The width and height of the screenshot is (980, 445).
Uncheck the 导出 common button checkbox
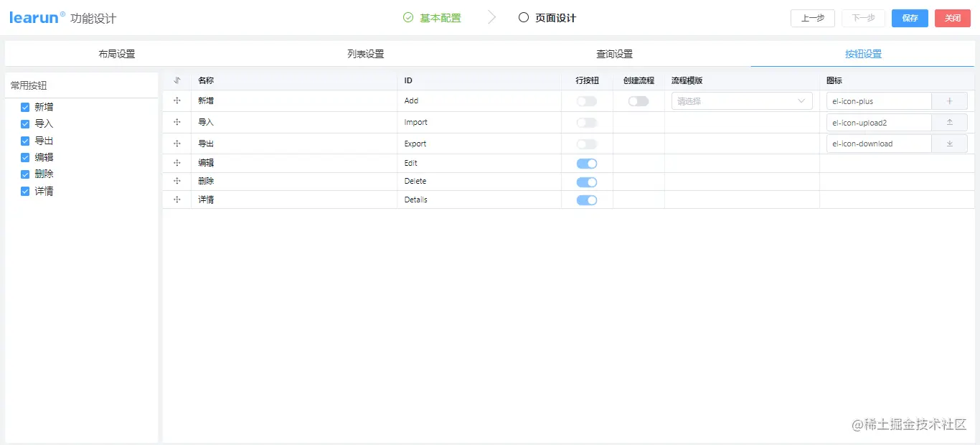[x=25, y=141]
